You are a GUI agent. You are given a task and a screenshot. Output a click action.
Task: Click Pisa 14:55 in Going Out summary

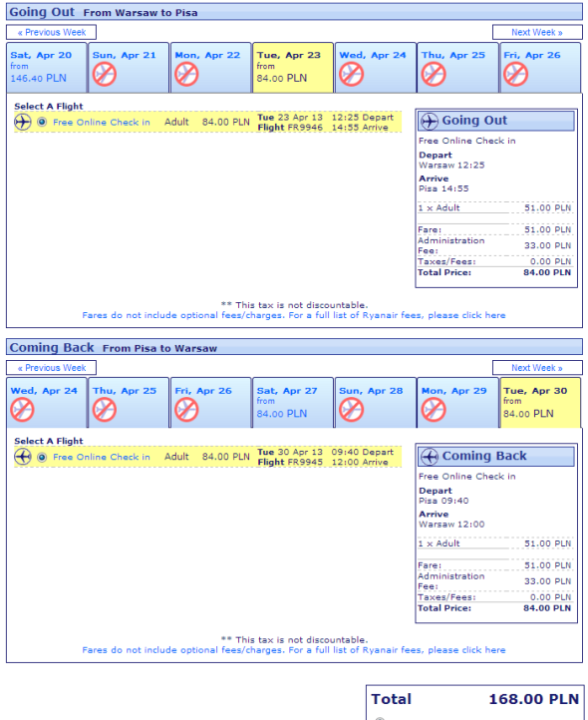pyautogui.click(x=443, y=188)
